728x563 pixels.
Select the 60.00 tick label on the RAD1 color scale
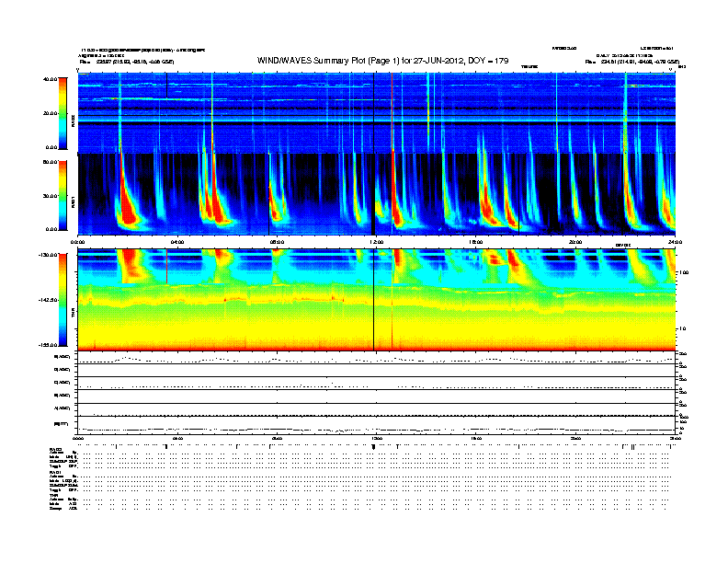[x=51, y=162]
